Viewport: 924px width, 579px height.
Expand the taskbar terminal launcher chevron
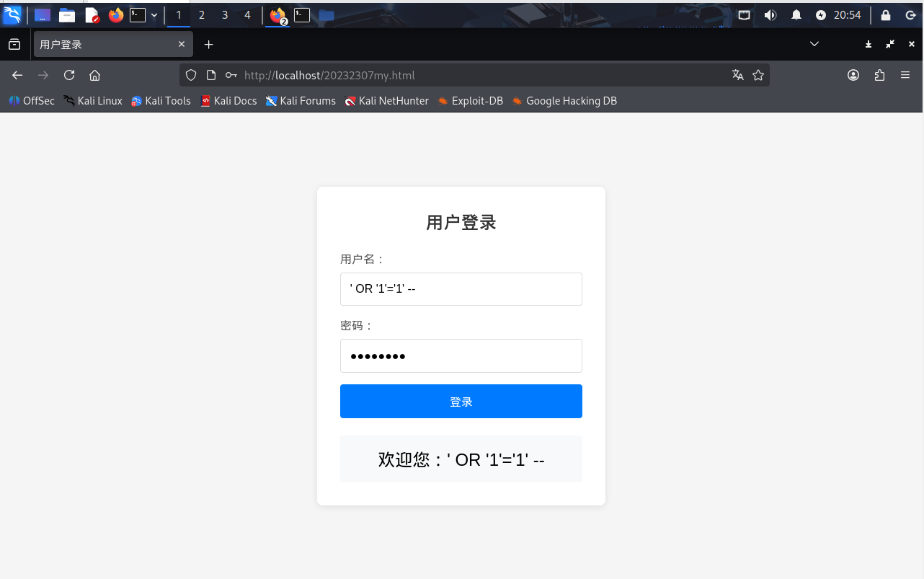pyautogui.click(x=154, y=14)
